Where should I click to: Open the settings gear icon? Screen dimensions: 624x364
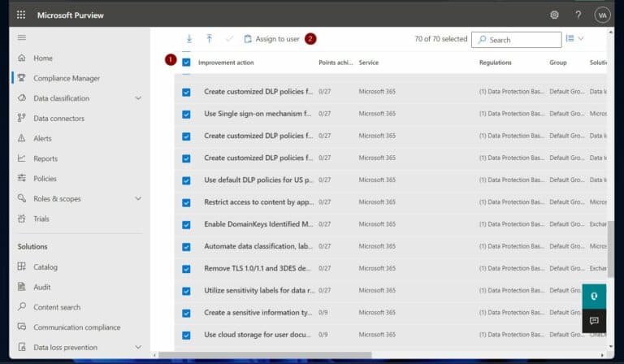tap(554, 15)
